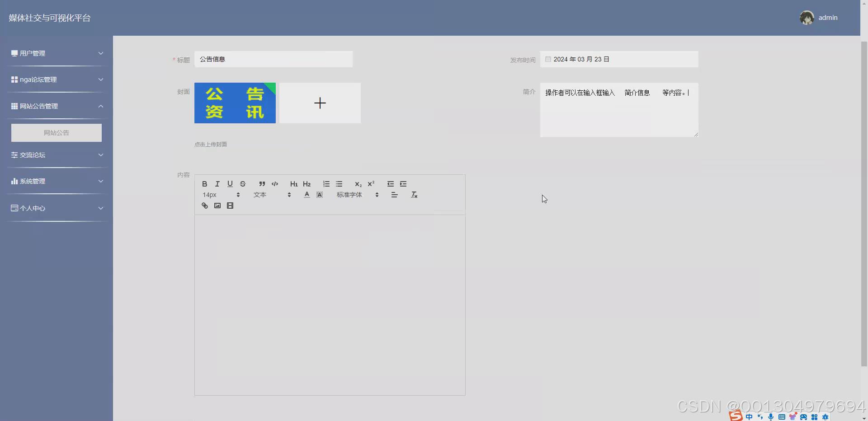Image resolution: width=868 pixels, height=421 pixels.
Task: Toggle subscript formatting
Action: coord(358,184)
